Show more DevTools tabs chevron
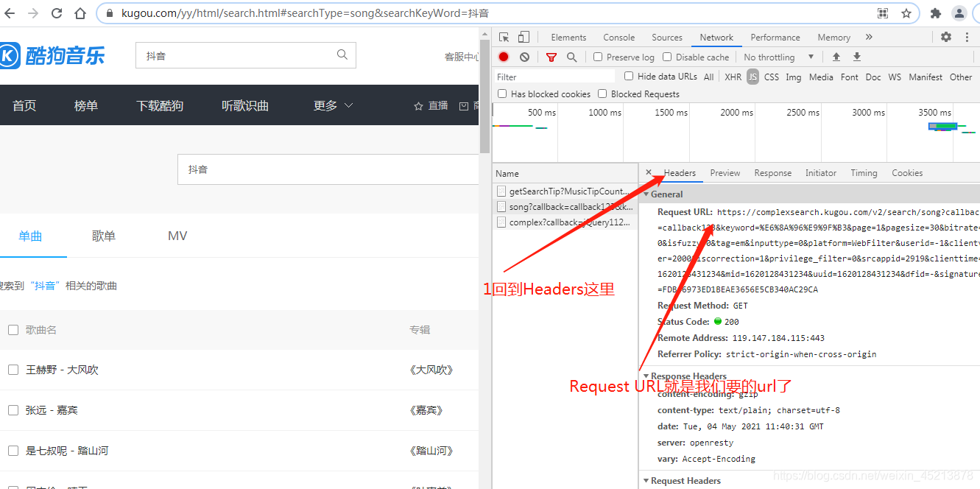This screenshot has width=980, height=489. coord(869,37)
